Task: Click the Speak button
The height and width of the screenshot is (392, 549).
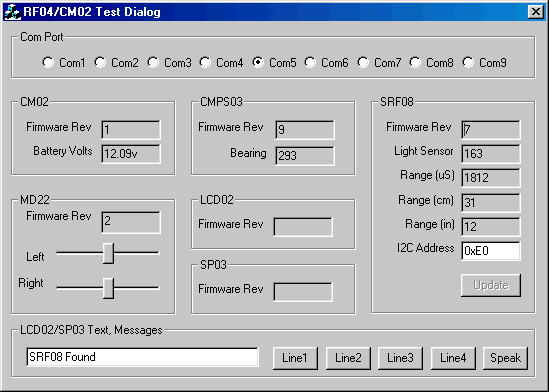Action: (505, 358)
